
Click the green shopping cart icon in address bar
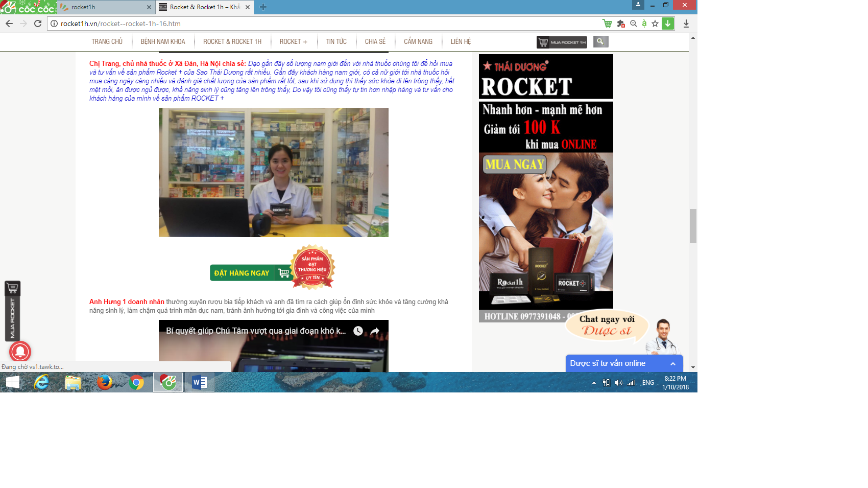(607, 24)
